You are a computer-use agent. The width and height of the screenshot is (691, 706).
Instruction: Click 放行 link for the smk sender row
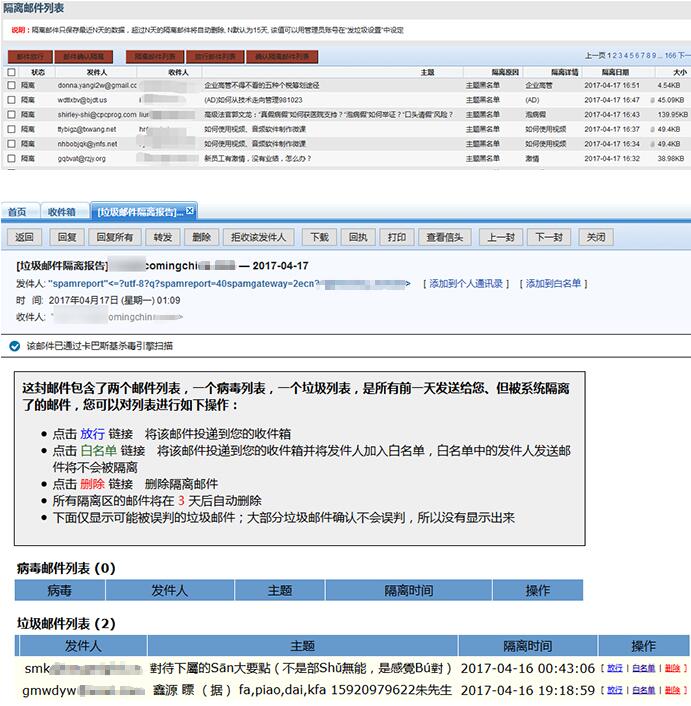click(615, 668)
